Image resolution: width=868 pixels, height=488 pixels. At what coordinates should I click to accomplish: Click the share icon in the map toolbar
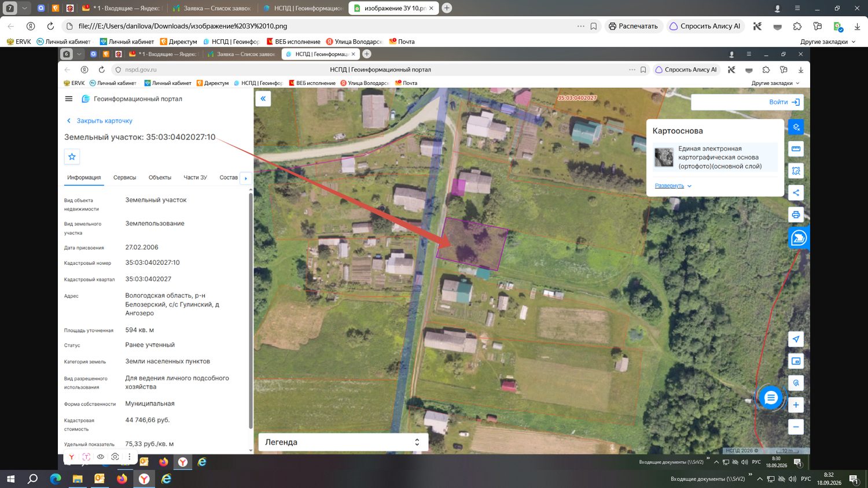tap(796, 193)
